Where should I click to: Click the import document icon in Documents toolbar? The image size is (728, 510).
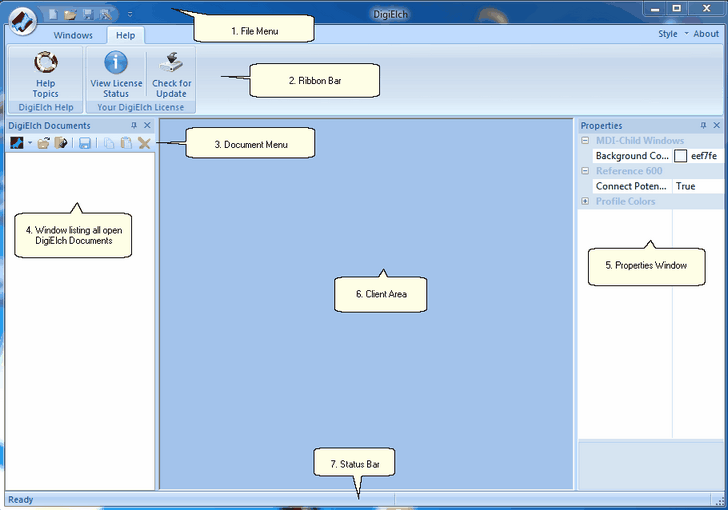[x=61, y=143]
